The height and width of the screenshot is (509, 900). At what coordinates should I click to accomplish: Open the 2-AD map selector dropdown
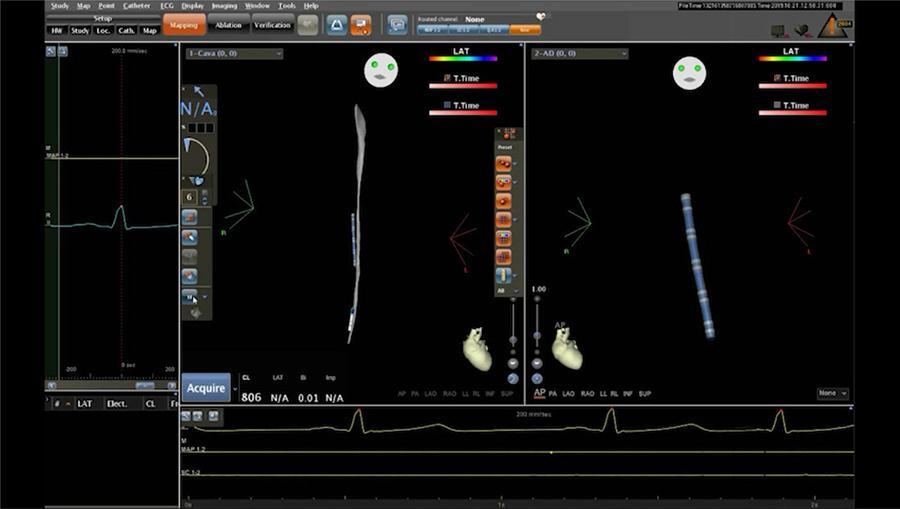point(579,53)
